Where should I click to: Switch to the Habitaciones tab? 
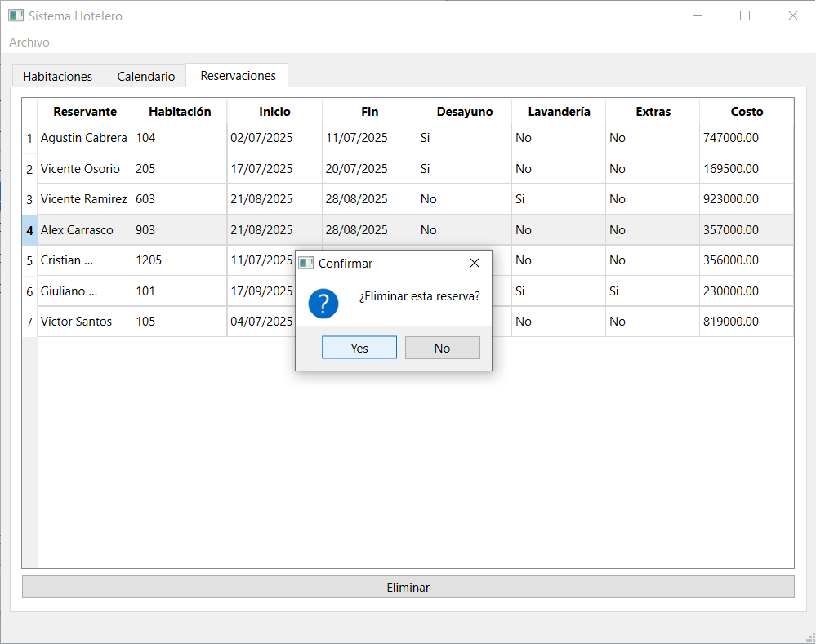[x=58, y=76]
